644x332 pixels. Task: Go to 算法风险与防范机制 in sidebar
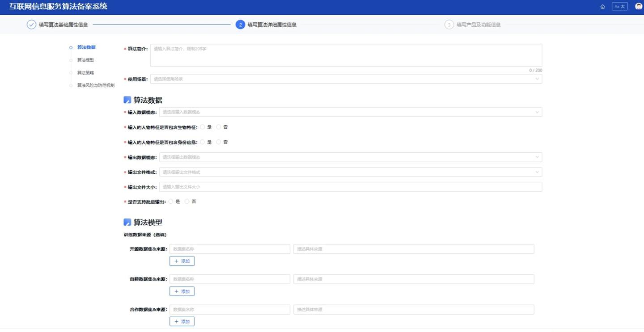[x=96, y=85]
